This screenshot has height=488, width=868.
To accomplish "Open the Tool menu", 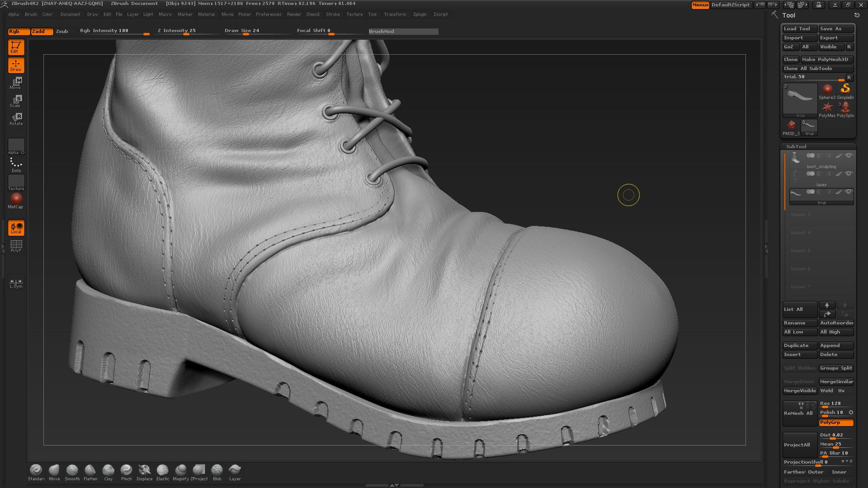I will coord(373,14).
